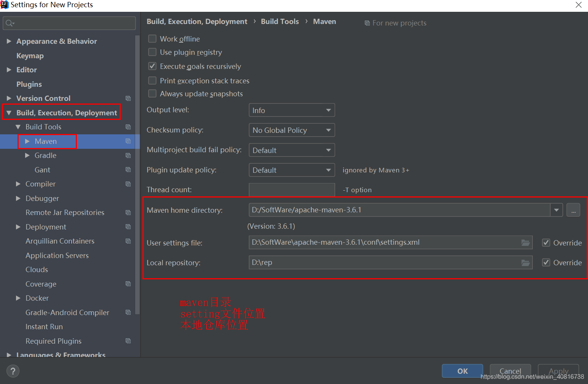Enable Print exception stack traces
Viewport: 588px width, 384px height.
pyautogui.click(x=152, y=81)
